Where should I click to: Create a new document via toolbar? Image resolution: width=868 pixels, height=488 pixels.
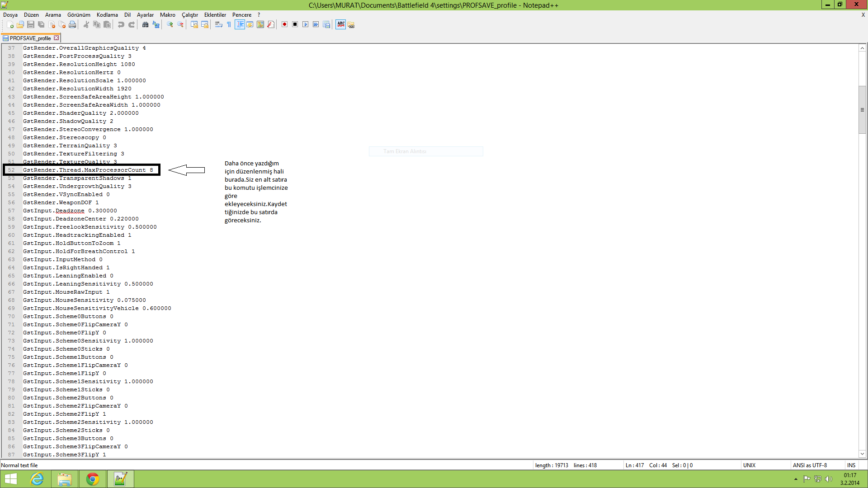[10, 24]
